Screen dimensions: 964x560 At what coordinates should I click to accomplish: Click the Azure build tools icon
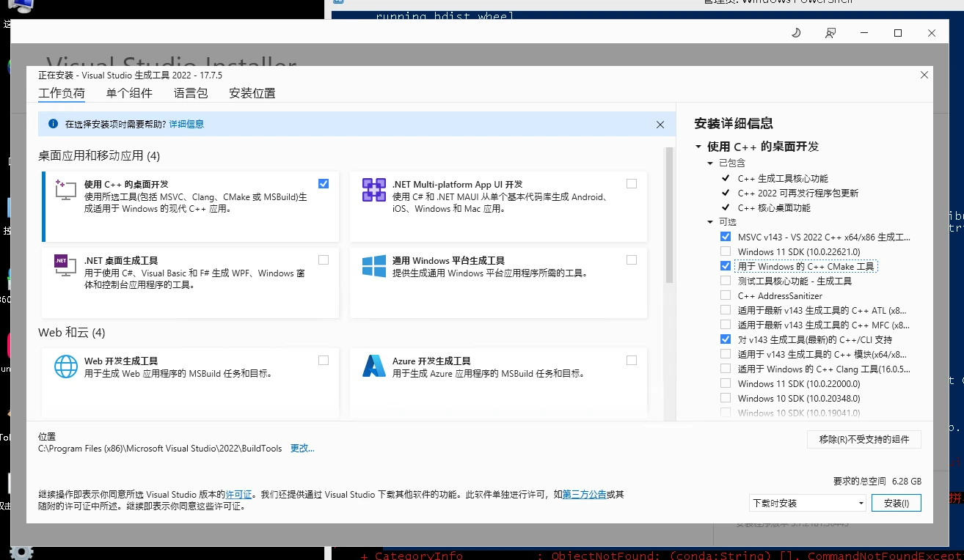(374, 366)
